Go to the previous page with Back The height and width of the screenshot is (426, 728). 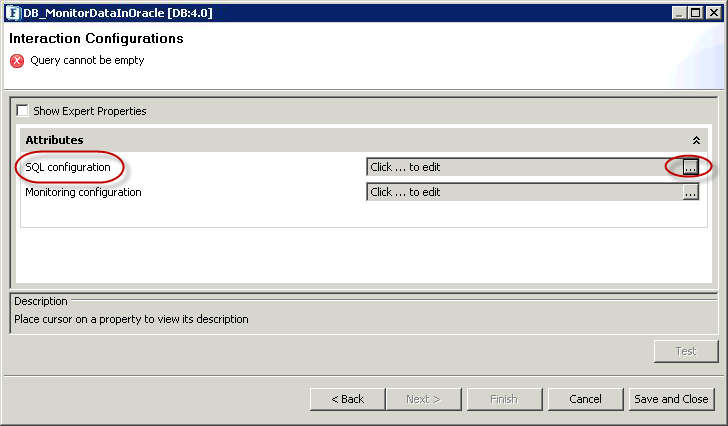(x=347, y=399)
